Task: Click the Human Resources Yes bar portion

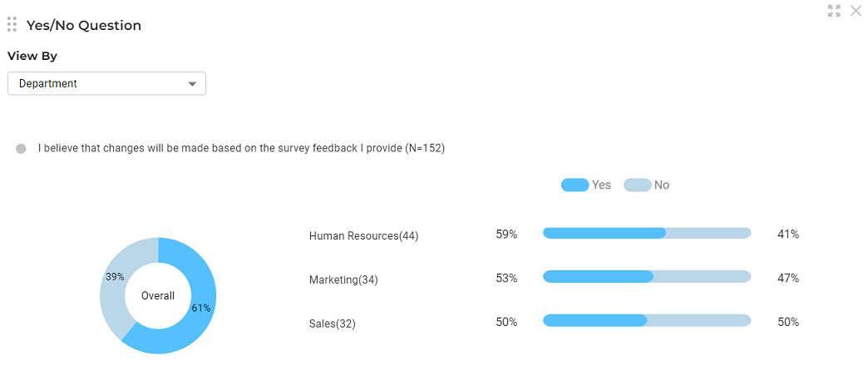Action: [604, 234]
